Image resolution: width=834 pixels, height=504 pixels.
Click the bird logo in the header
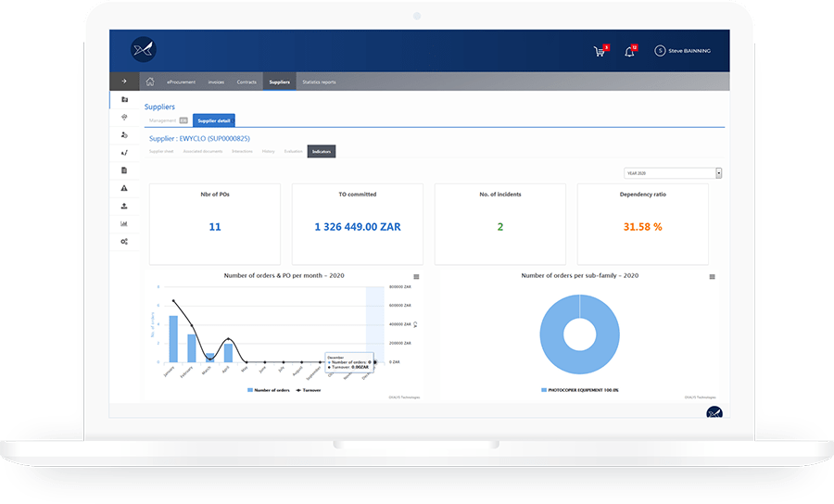coord(144,49)
